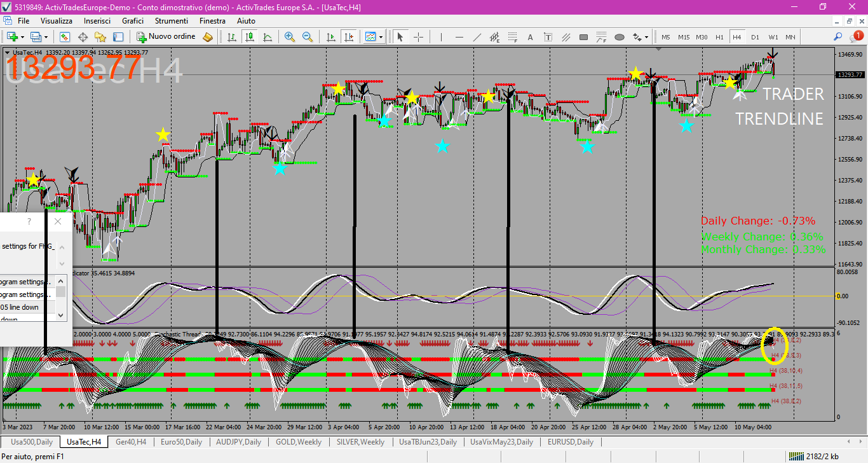This screenshot has height=463, width=868.
Task: Select the rectangle shape tool
Action: pos(584,37)
